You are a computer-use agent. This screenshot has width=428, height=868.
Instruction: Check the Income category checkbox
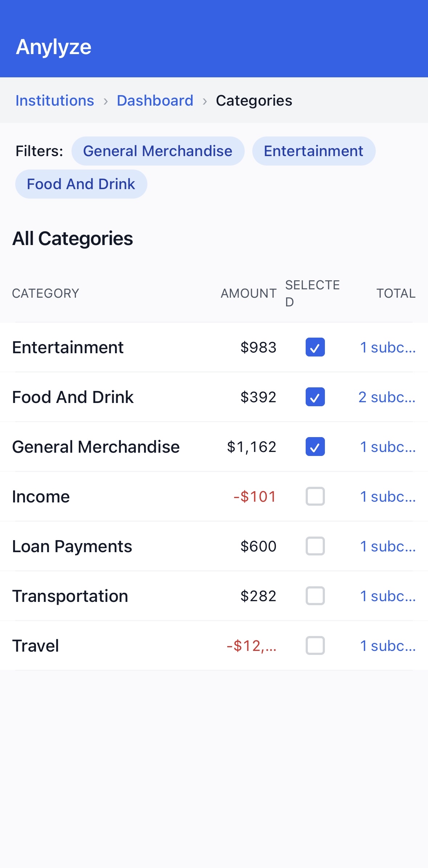tap(315, 496)
